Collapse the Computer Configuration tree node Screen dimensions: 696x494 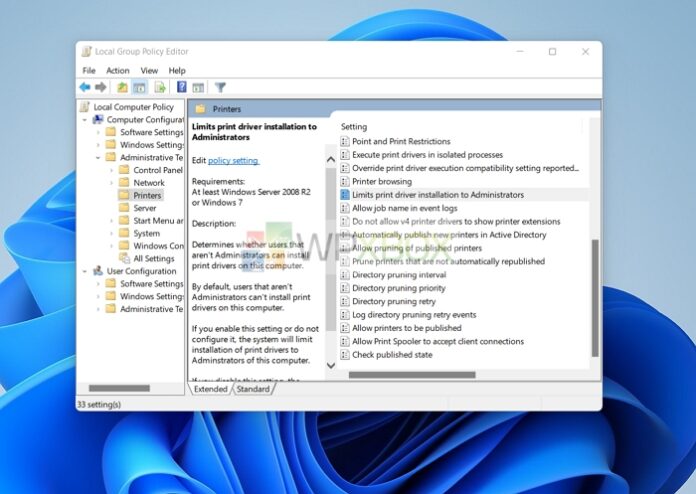(85, 120)
